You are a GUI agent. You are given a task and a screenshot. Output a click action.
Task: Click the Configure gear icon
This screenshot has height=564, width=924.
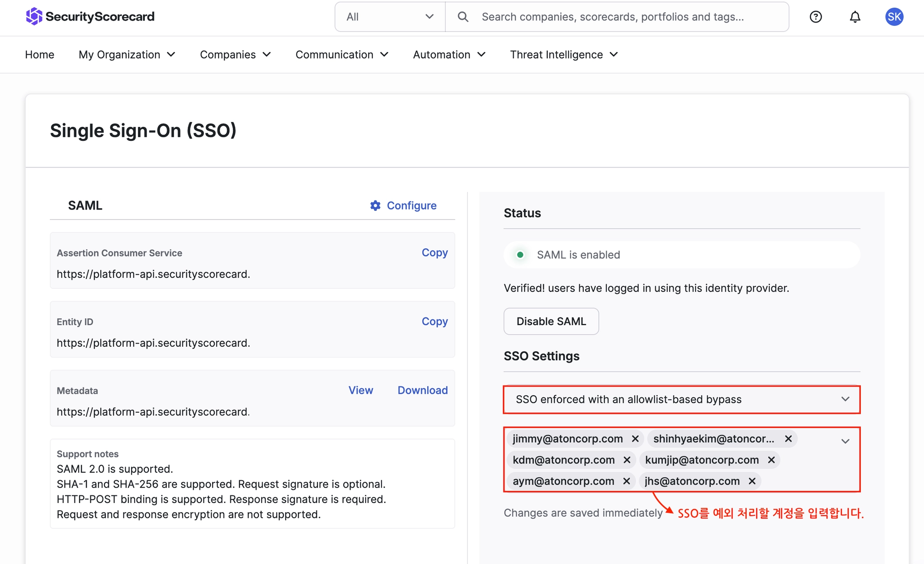(x=375, y=205)
